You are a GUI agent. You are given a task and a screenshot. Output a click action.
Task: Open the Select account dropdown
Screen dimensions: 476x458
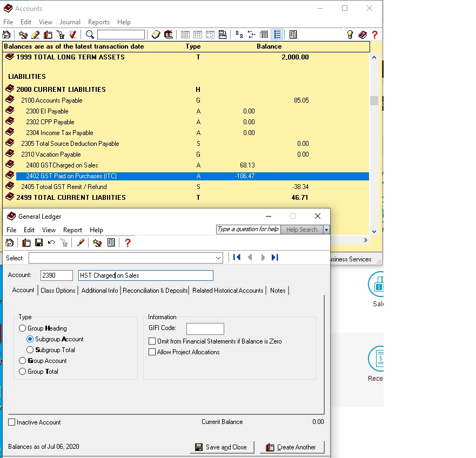click(x=218, y=258)
